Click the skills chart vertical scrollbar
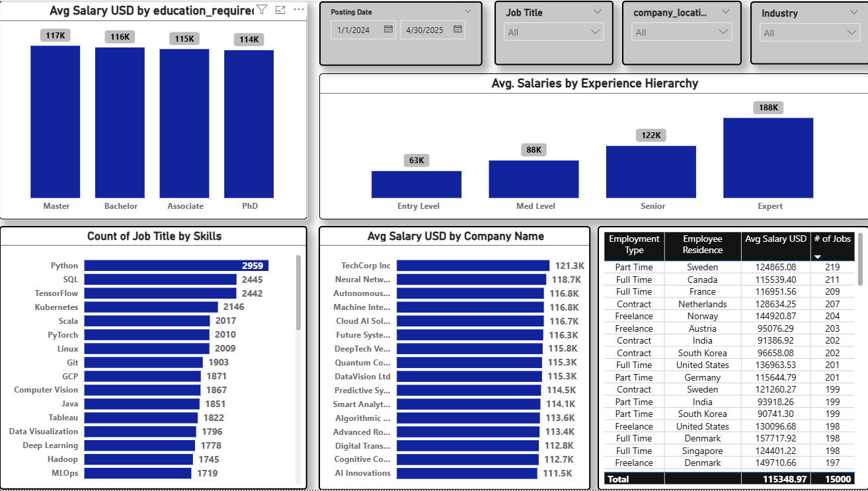 pyautogui.click(x=298, y=293)
